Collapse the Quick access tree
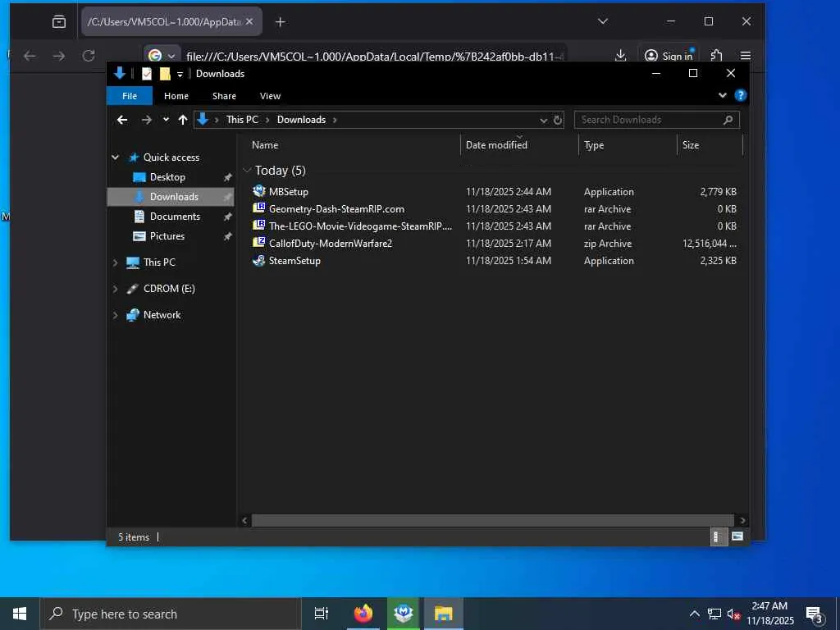Screen dimensions: 840x630 point(115,157)
